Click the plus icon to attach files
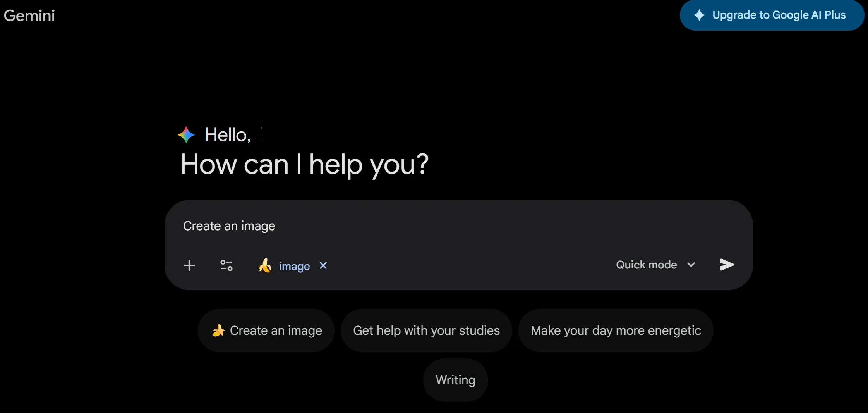Screen dimensions: 868x413 click(189, 265)
